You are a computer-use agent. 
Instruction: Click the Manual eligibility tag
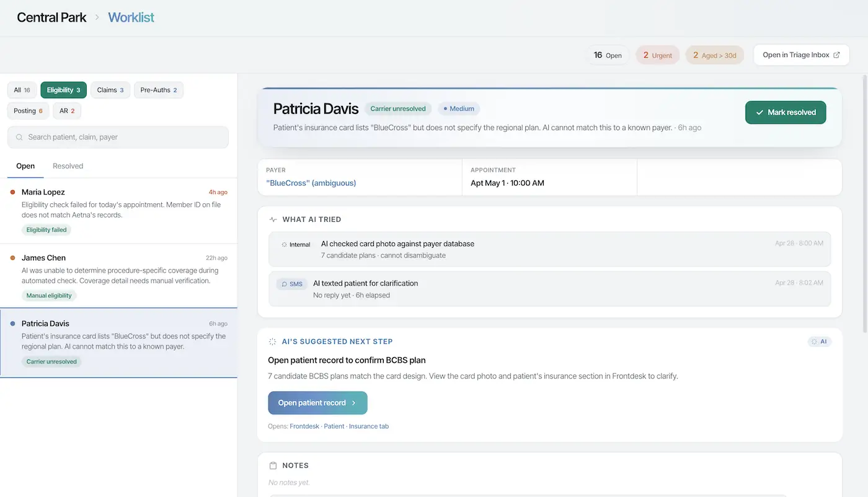tap(49, 296)
